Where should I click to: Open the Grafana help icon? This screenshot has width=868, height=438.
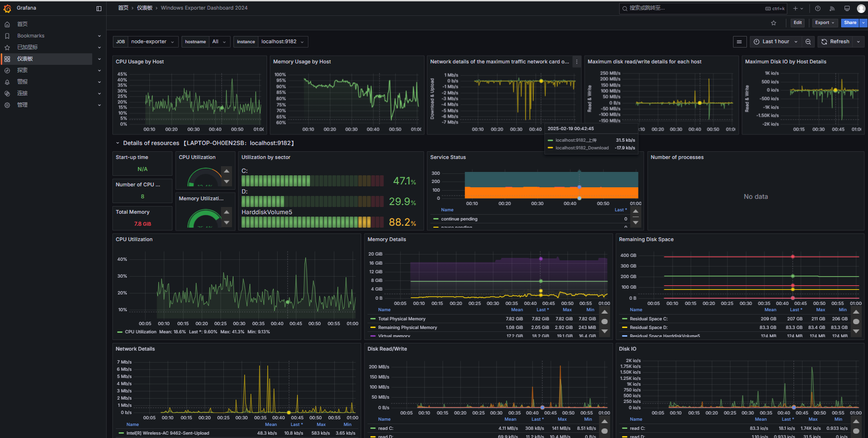click(818, 8)
